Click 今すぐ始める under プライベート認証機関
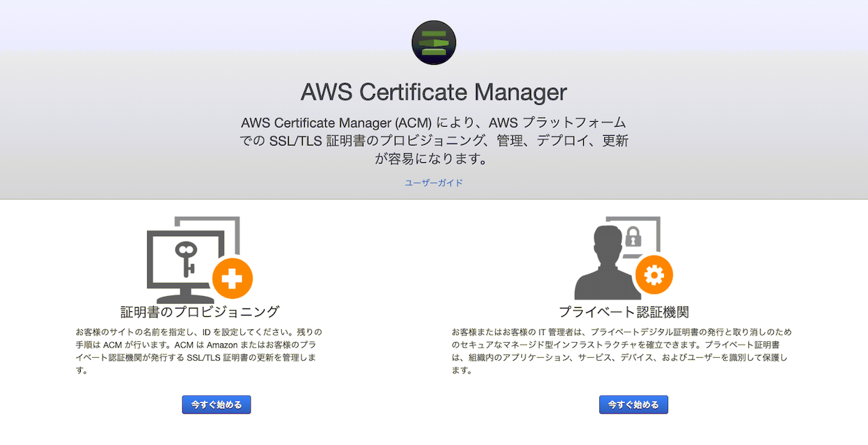Screen dimensions: 868x445 point(633,405)
